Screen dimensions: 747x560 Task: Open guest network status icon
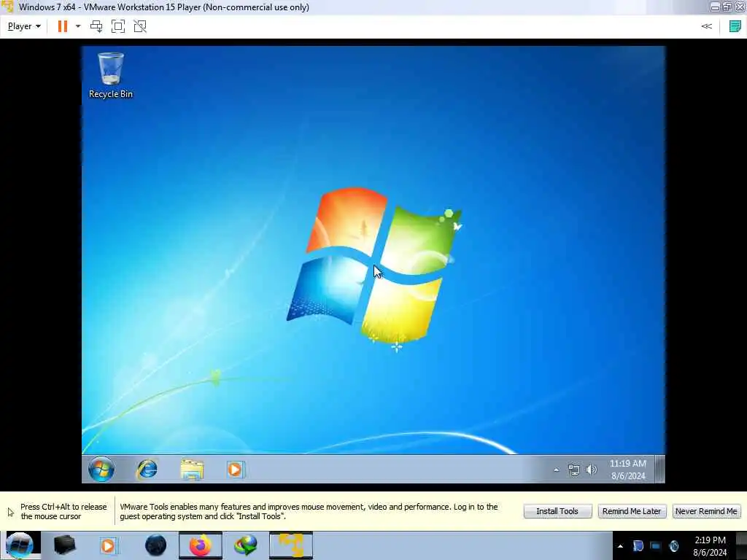[x=574, y=470]
